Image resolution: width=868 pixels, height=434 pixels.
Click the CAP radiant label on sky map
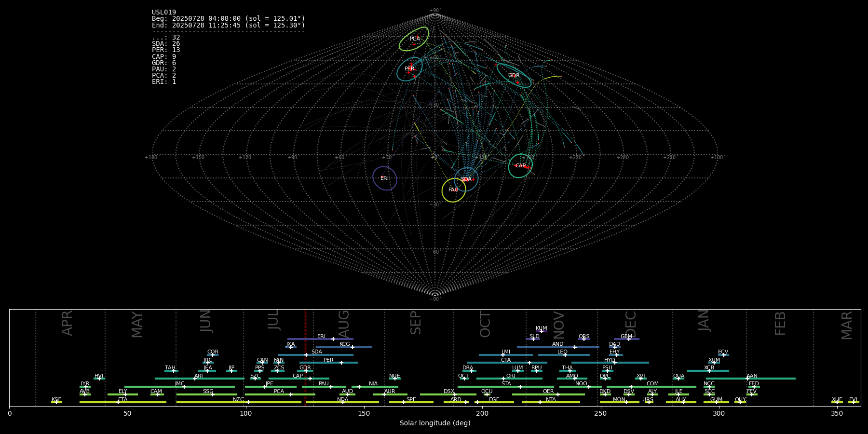point(520,166)
